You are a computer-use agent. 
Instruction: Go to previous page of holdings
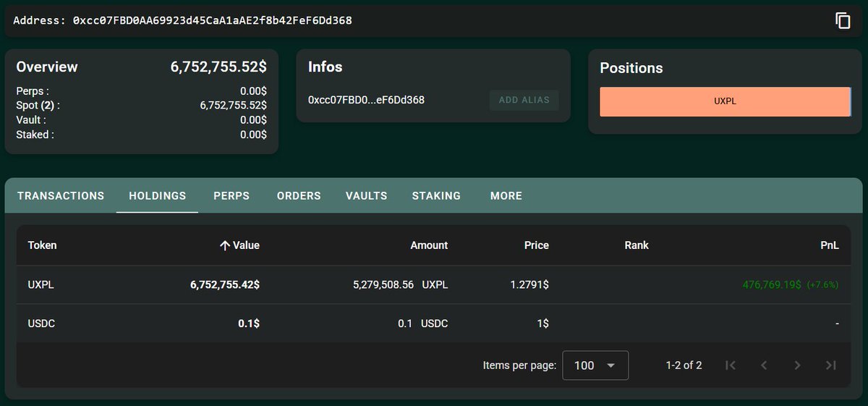click(764, 365)
